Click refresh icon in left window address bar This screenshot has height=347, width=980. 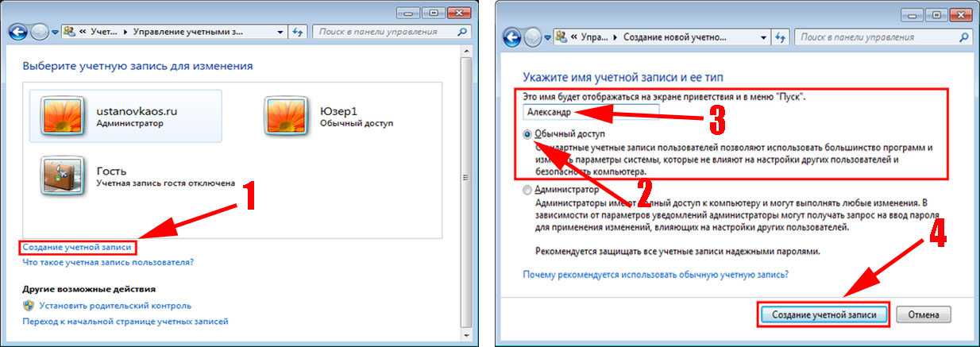[x=299, y=32]
